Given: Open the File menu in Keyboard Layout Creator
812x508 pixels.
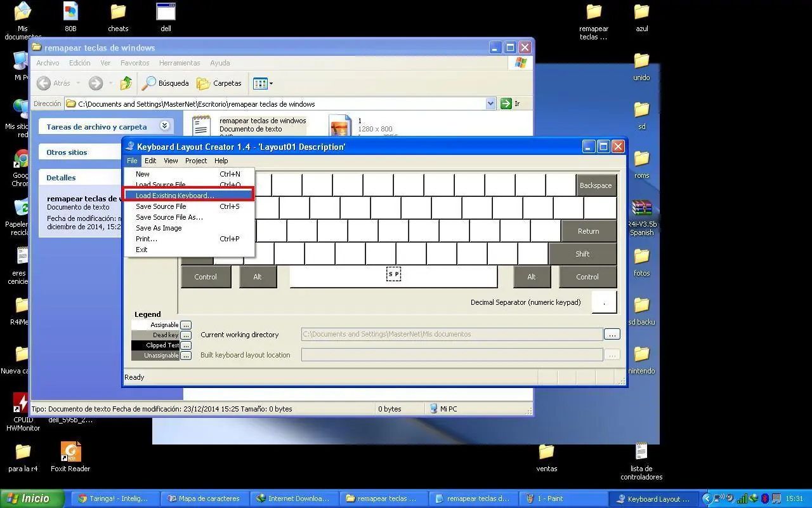Looking at the screenshot, I should 132,161.
